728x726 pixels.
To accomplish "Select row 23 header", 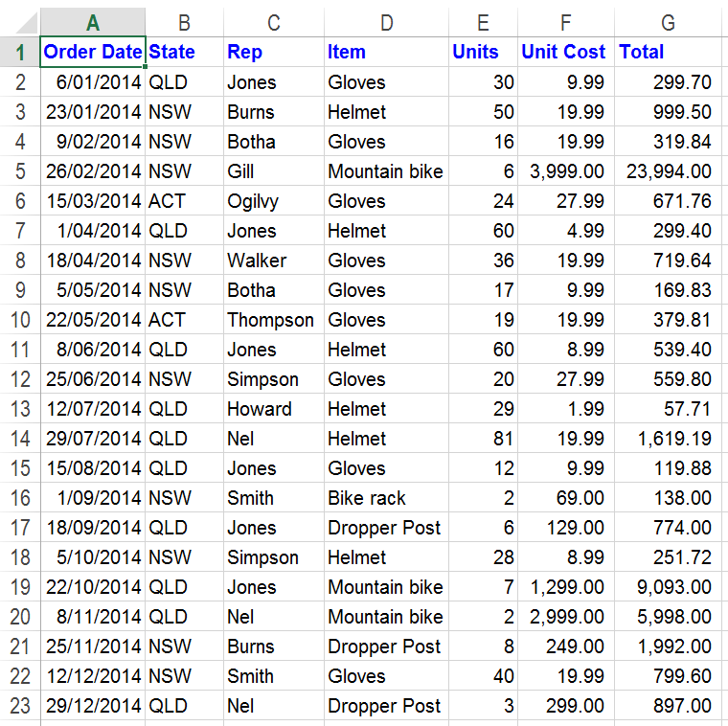I will coord(20,706).
